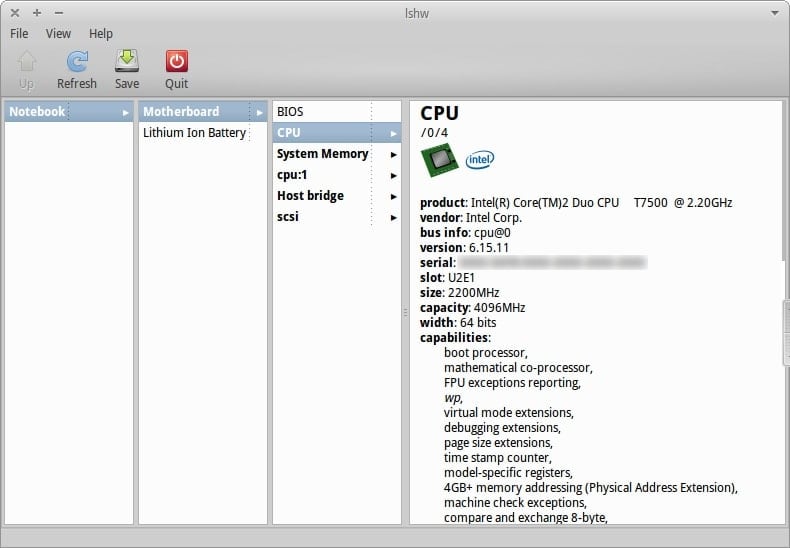Expand arrow next to Notebook
The height and width of the screenshot is (548, 790).
[x=125, y=113]
